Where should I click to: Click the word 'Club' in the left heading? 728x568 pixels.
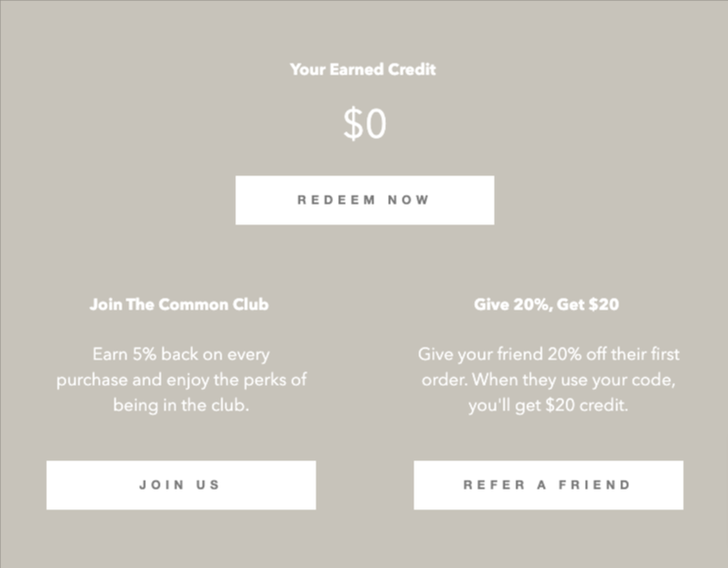coord(250,305)
